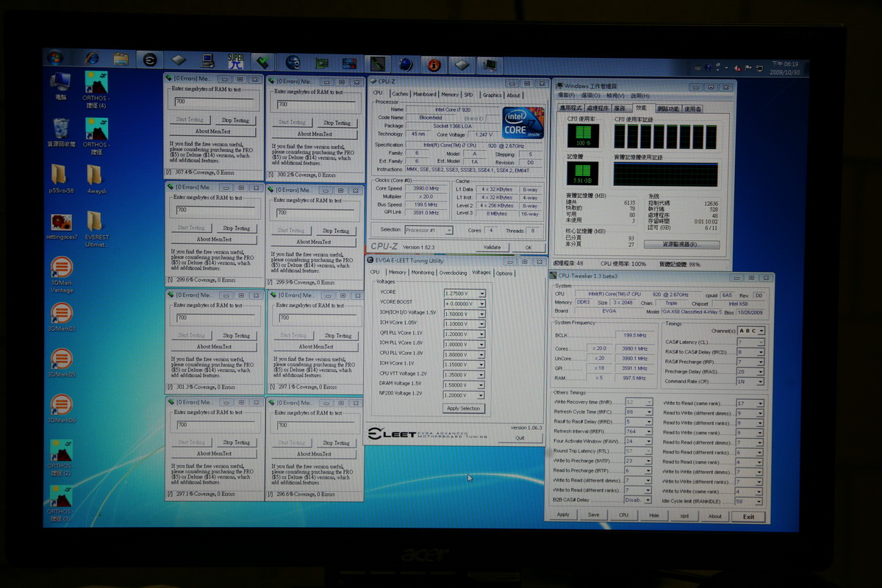Click the Validate button in CPU-Z
Screen dimensions: 882x588
492,248
